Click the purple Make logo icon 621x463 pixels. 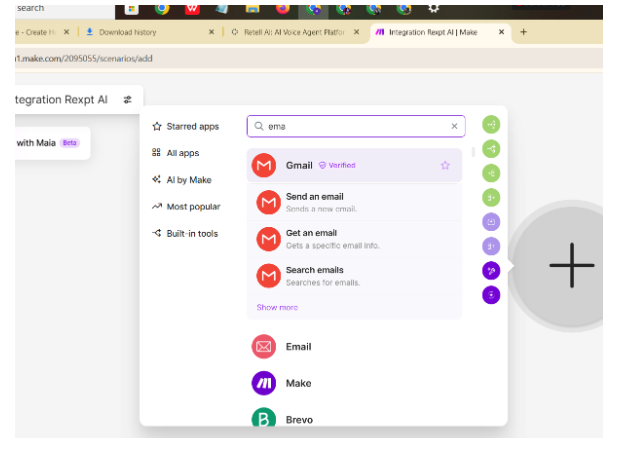[x=264, y=383]
